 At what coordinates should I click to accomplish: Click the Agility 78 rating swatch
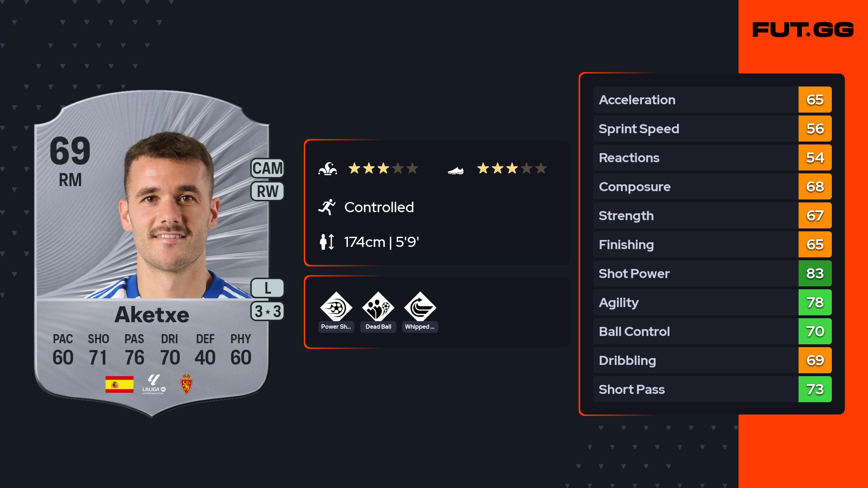815,302
